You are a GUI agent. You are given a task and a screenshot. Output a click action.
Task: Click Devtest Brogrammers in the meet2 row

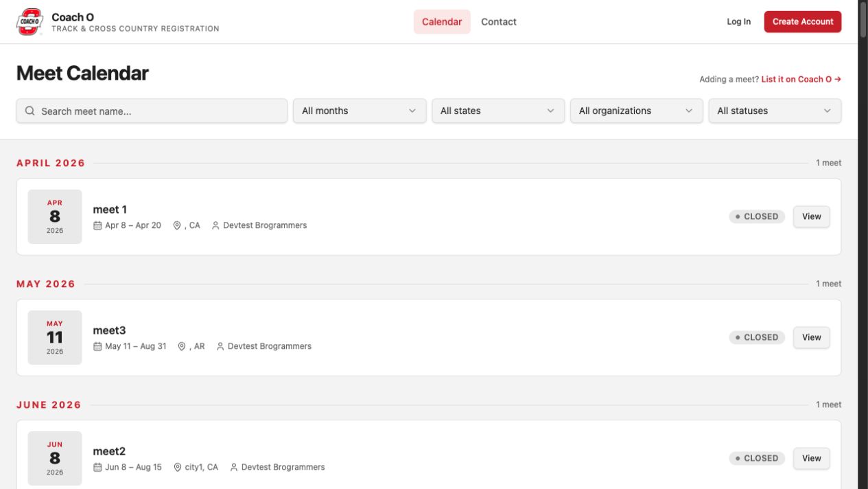pyautogui.click(x=283, y=467)
